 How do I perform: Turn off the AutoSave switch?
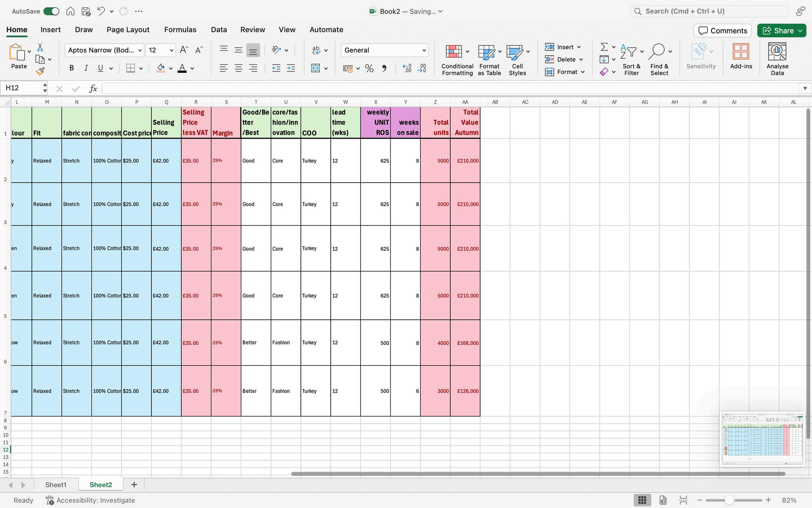51,11
